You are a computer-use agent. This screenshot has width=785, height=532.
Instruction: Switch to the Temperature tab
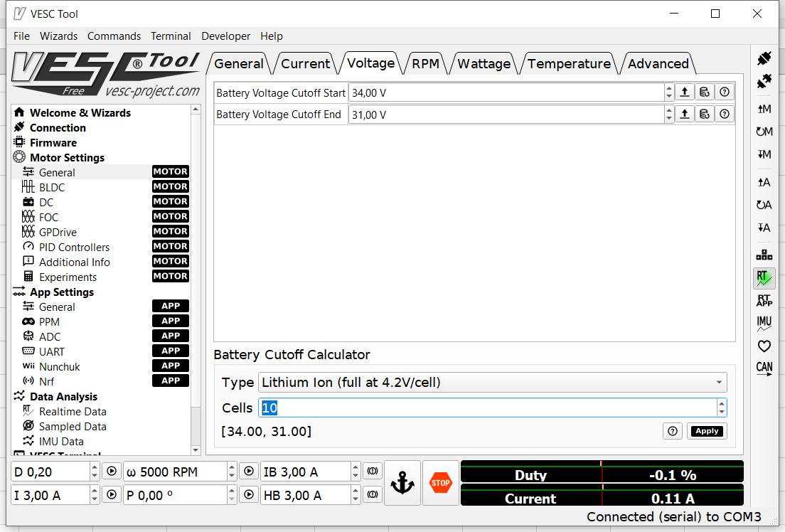point(569,63)
